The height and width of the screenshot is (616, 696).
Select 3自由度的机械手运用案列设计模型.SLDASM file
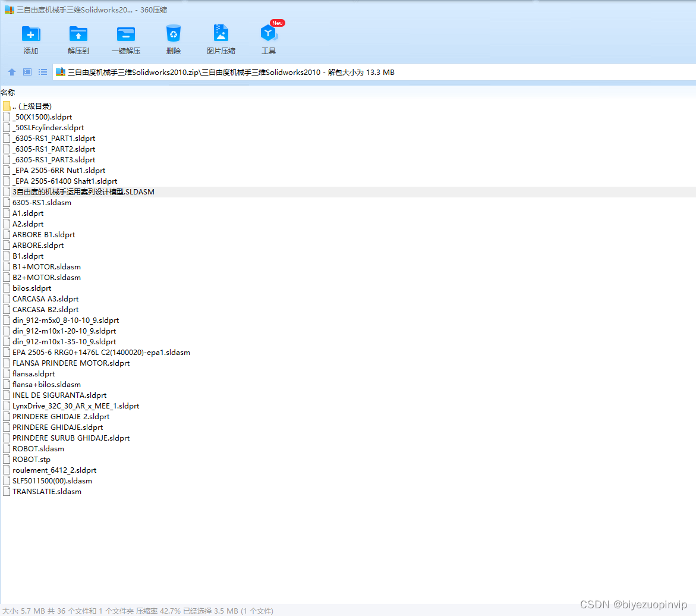(x=83, y=192)
